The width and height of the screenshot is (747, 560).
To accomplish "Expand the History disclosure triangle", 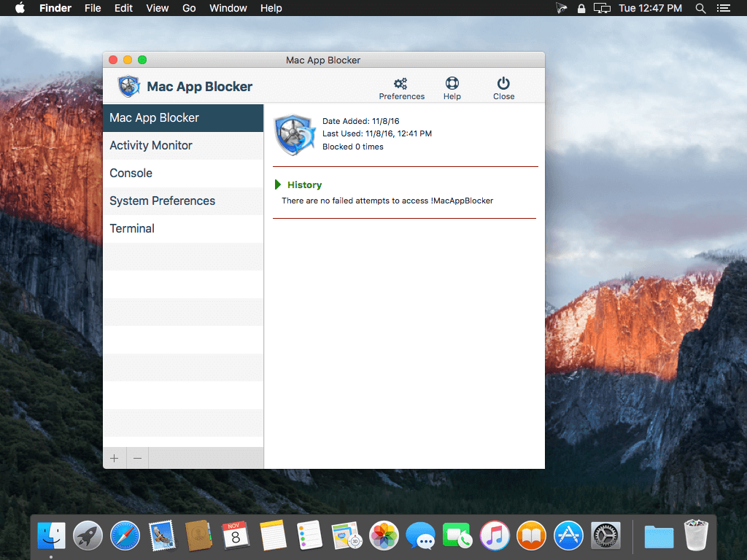I will click(278, 184).
